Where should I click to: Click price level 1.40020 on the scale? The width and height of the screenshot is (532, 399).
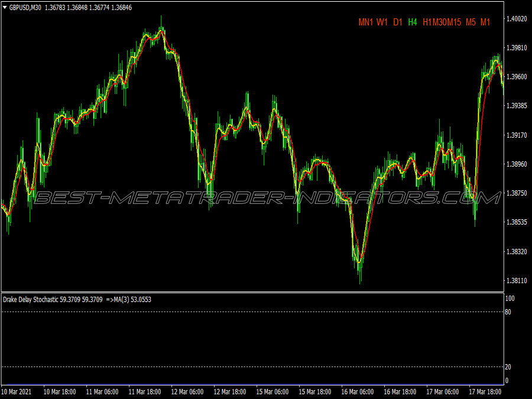pyautogui.click(x=517, y=19)
